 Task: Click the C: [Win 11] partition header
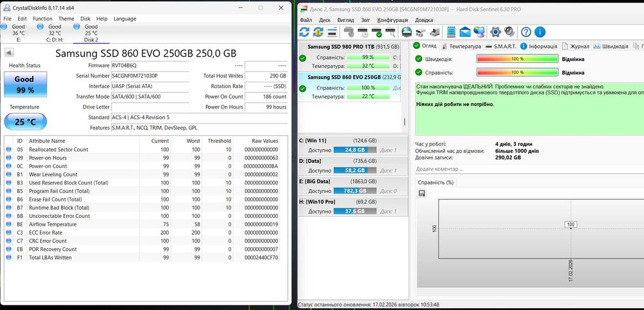pyautogui.click(x=353, y=141)
